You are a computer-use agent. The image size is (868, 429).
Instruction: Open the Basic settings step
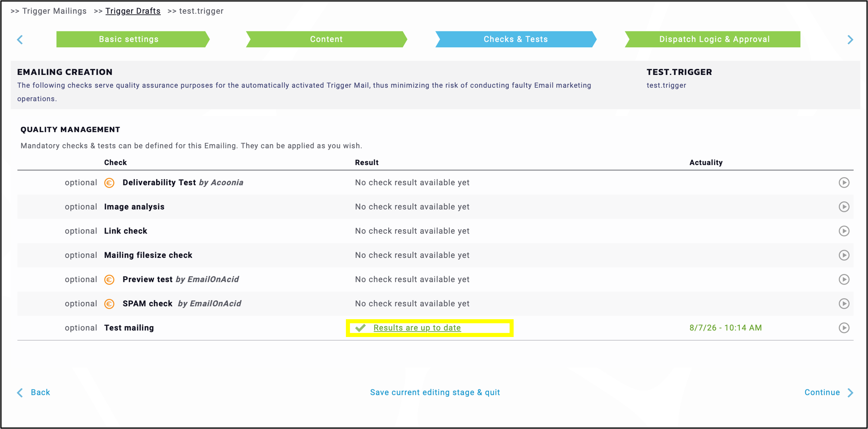click(133, 39)
